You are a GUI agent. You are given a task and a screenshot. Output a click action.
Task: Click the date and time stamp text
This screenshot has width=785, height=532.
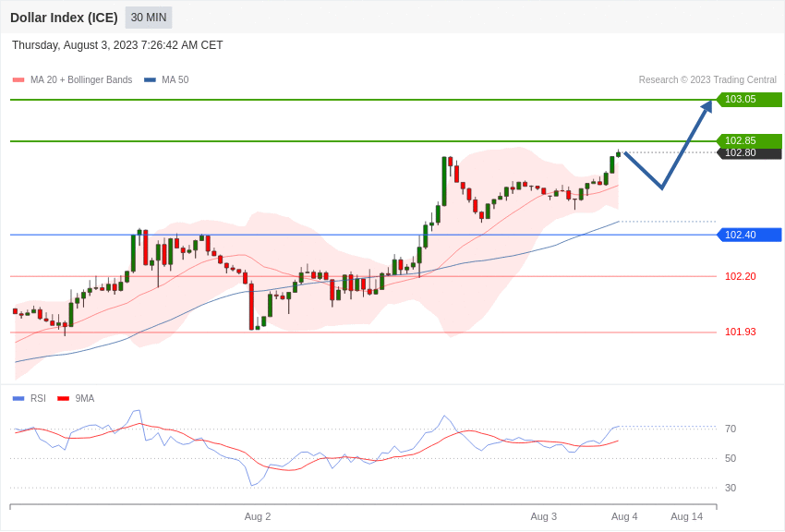[117, 45]
